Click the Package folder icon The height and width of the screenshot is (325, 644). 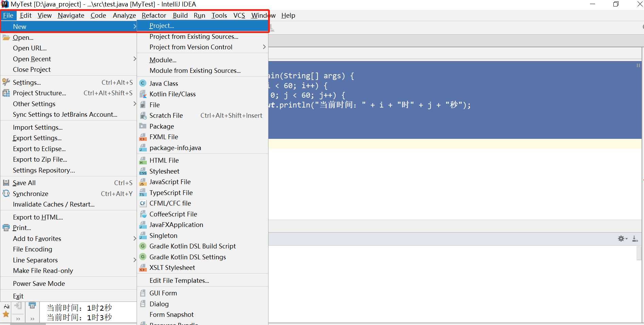point(143,126)
